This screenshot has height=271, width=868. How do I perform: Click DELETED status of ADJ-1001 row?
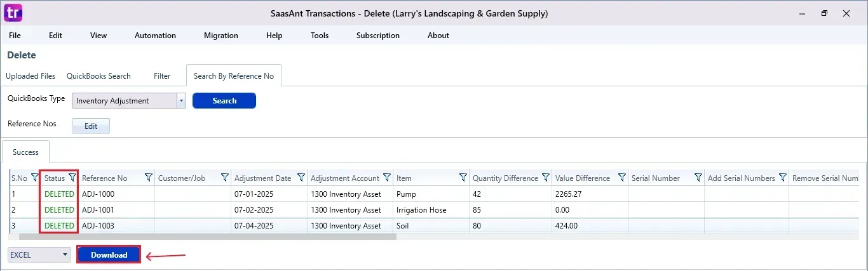coord(59,210)
